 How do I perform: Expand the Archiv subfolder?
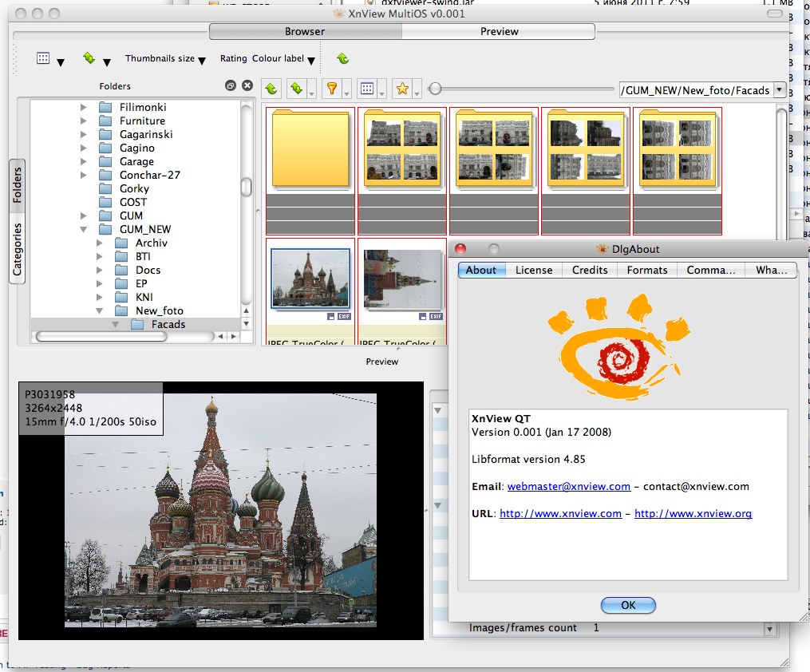100,243
